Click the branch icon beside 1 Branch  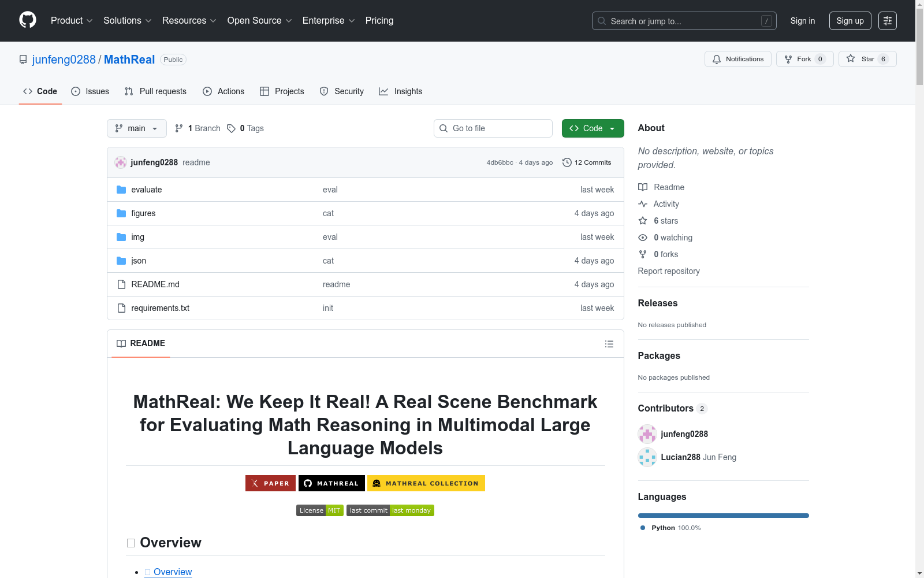tap(179, 128)
